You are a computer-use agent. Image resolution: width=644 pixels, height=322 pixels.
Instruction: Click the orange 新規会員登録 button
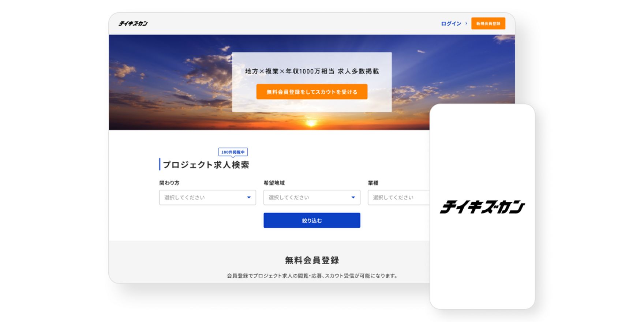tap(488, 23)
